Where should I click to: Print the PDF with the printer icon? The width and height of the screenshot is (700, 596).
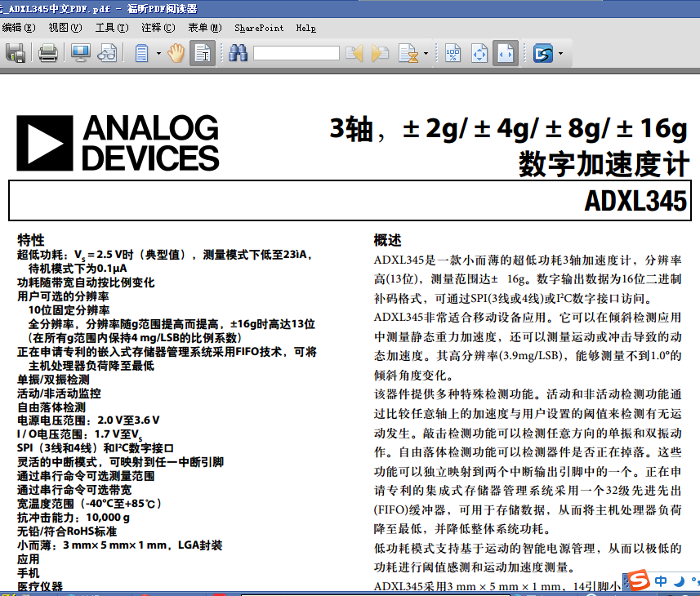click(47, 54)
